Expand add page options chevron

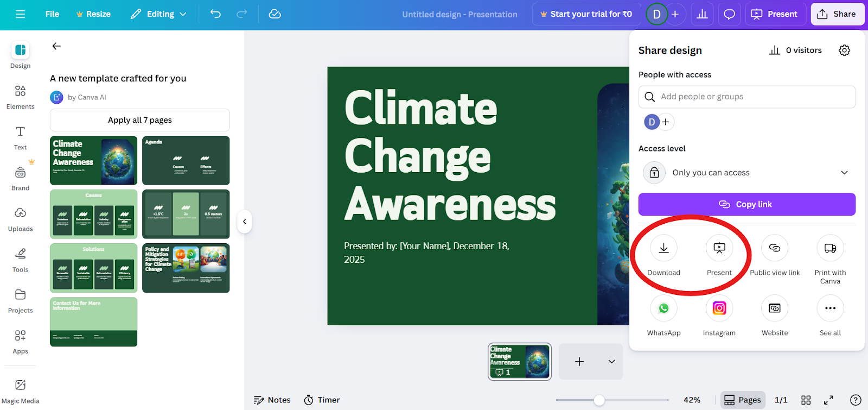point(611,362)
